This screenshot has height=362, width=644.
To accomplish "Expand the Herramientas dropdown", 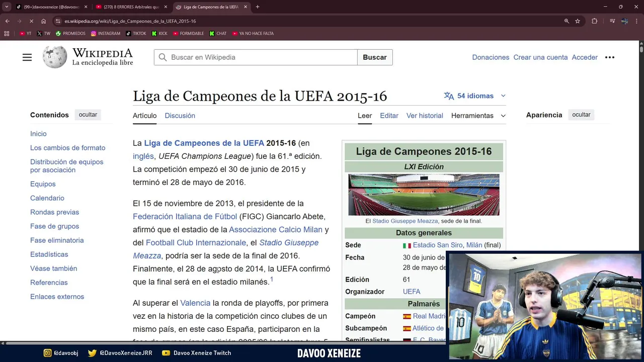I will coord(478,116).
